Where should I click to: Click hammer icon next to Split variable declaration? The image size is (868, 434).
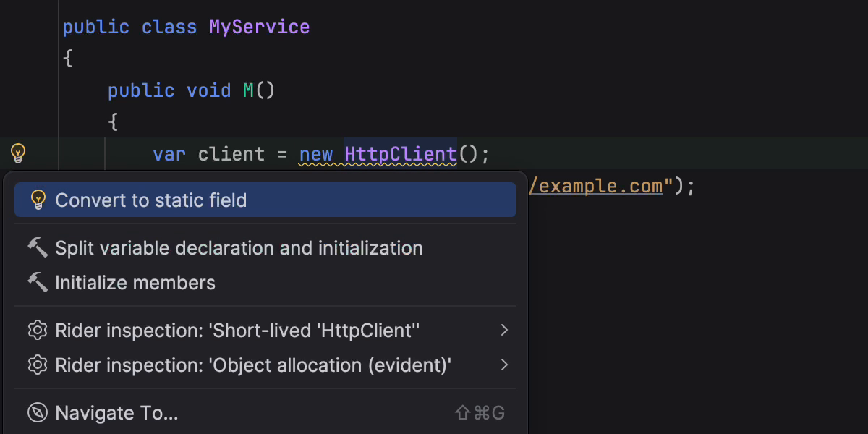[38, 248]
